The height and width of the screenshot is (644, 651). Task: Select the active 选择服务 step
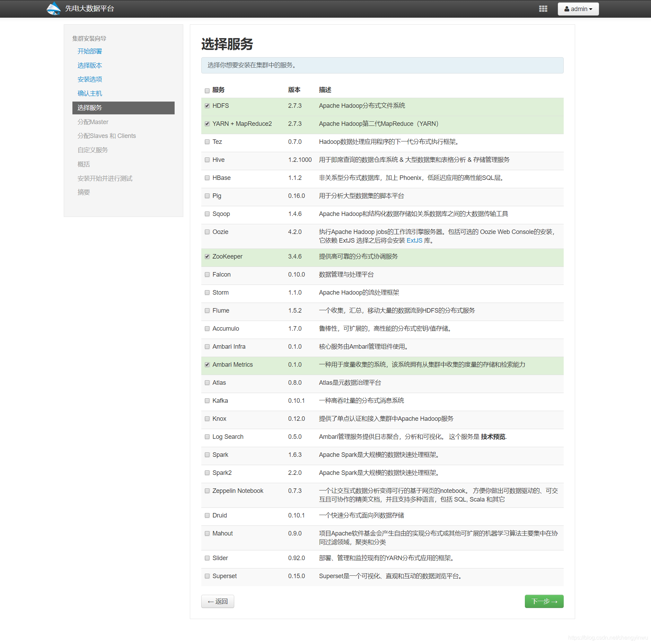(123, 108)
